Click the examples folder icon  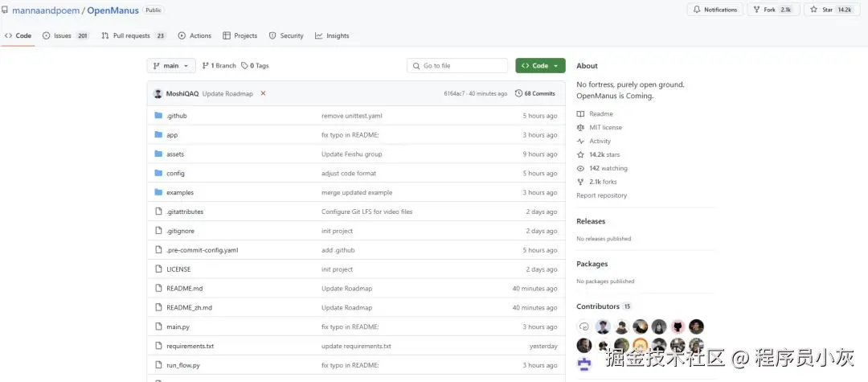[158, 192]
